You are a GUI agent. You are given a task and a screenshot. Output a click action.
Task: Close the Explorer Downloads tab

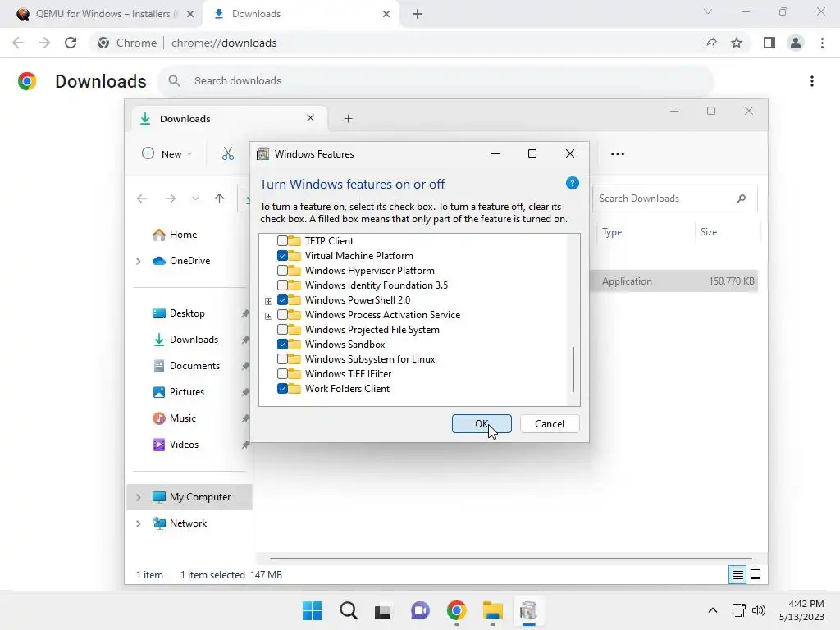click(x=310, y=118)
